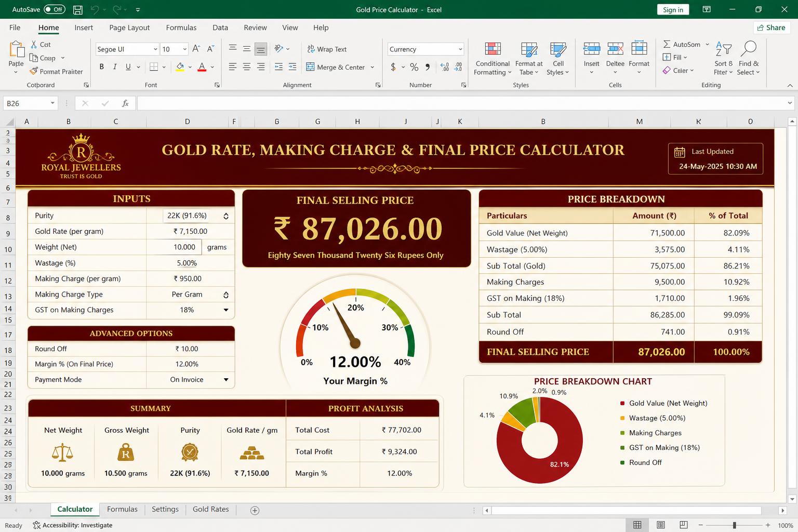Click the Format at Table button
This screenshot has width=798, height=532.
tap(529, 58)
